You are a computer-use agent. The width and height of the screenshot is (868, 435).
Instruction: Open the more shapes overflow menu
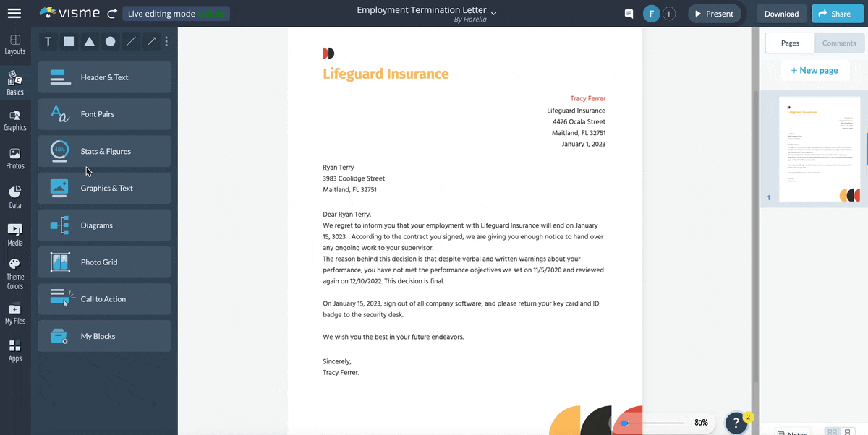166,41
